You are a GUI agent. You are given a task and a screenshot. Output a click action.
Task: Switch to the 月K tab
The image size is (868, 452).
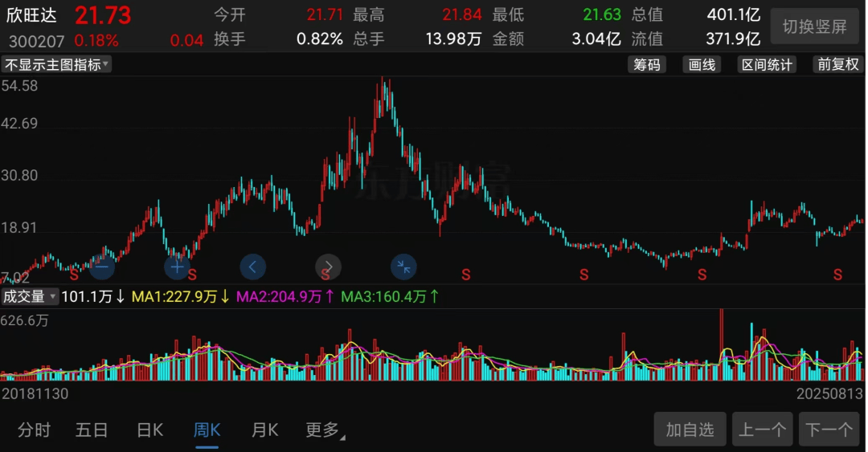coord(264,430)
